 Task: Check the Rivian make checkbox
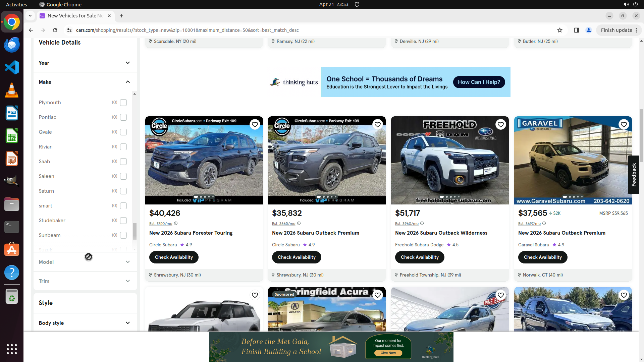pos(123,147)
